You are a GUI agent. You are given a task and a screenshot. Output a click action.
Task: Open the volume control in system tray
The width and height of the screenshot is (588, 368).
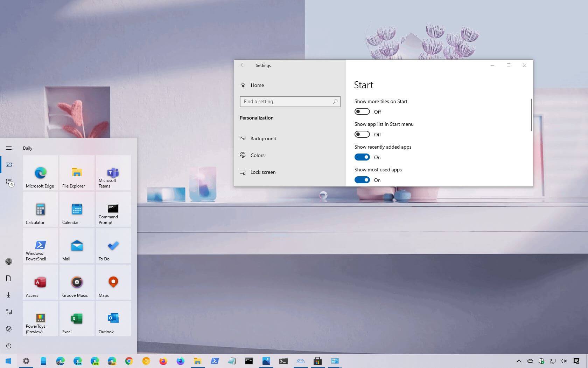point(563,361)
